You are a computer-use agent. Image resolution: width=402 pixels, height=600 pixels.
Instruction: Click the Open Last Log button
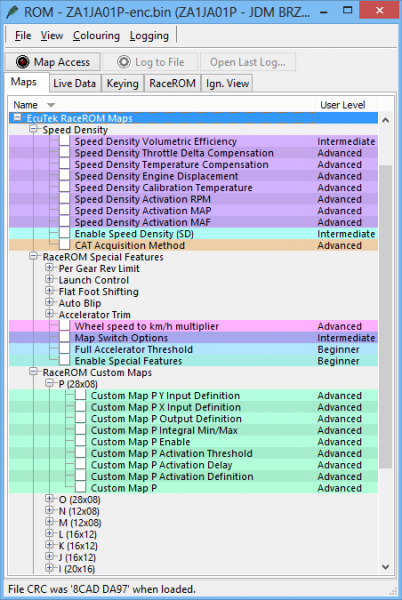click(247, 62)
